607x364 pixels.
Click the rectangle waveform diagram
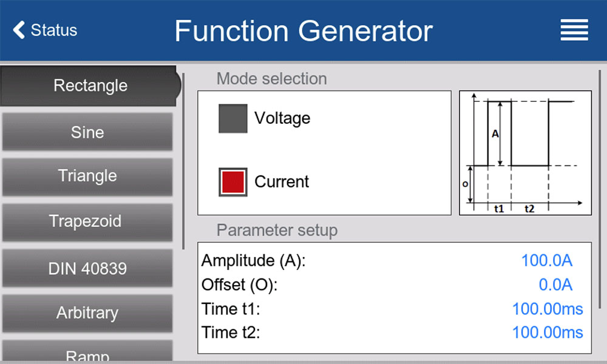click(525, 153)
